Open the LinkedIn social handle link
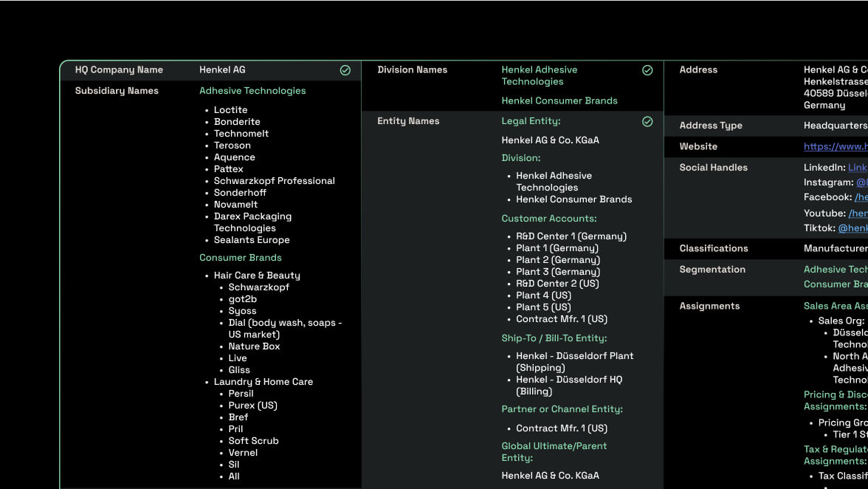This screenshot has width=868, height=489. click(857, 168)
